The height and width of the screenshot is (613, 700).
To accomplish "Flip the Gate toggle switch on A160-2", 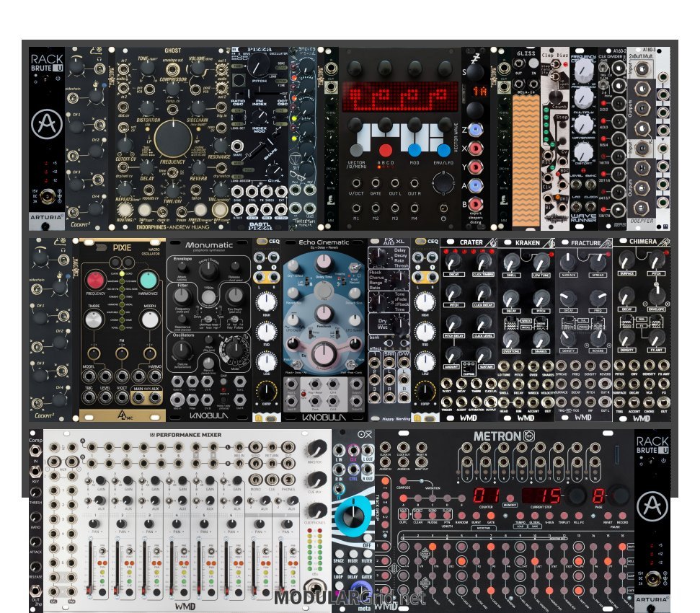I will 603,67.
